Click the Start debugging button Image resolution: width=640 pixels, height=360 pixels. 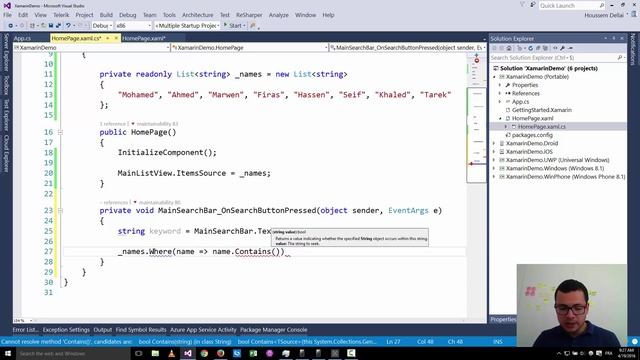233,26
